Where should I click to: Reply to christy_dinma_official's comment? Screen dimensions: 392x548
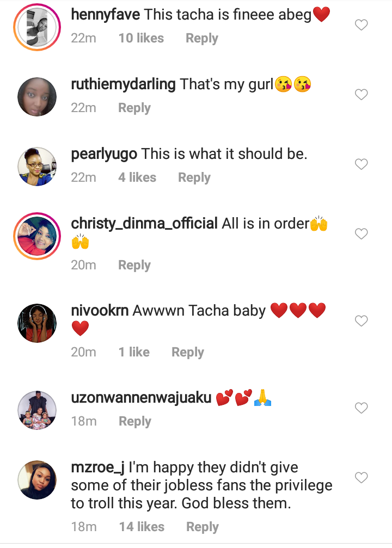(134, 265)
